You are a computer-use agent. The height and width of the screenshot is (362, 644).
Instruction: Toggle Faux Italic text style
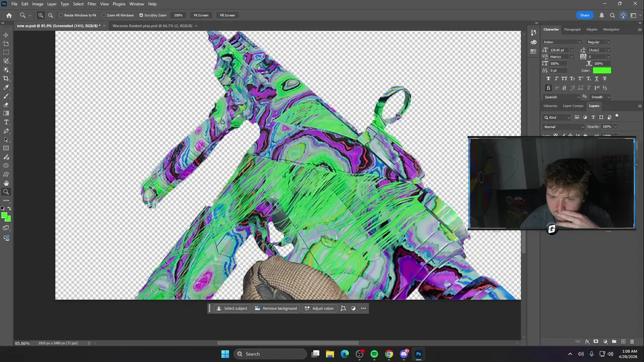[556, 78]
